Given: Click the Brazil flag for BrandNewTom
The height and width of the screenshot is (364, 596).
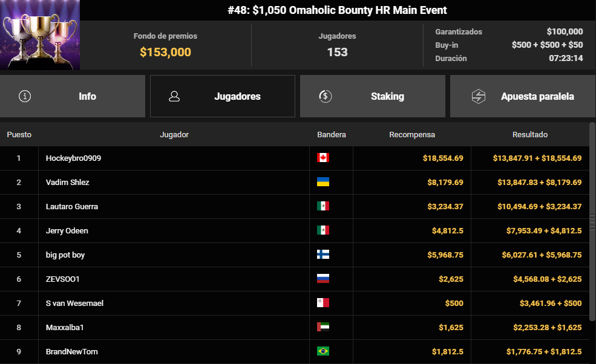Looking at the screenshot, I should pyautogui.click(x=323, y=351).
